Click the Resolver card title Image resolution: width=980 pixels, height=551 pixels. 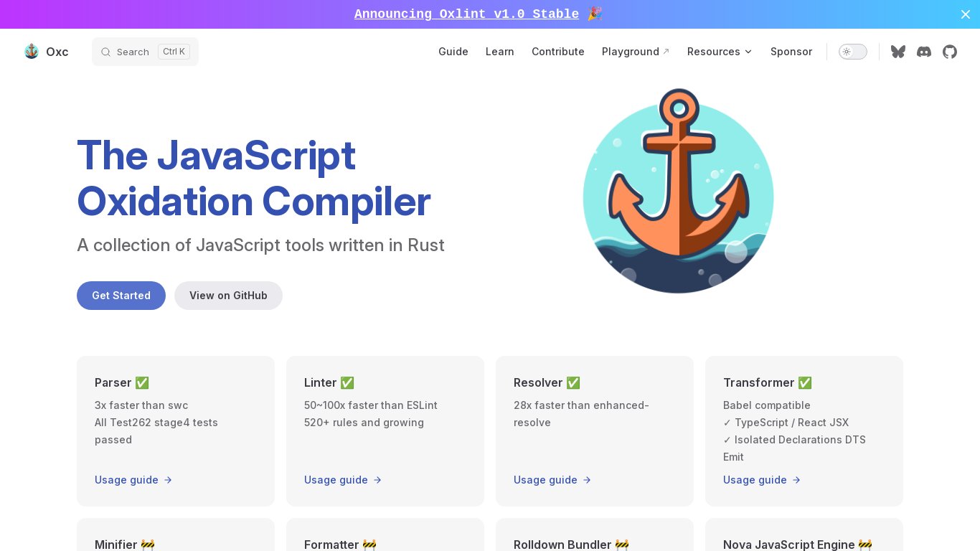tap(547, 383)
